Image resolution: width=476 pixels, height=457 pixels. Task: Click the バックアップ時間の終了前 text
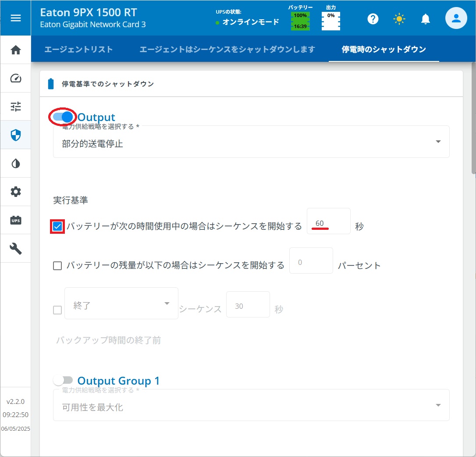(x=108, y=340)
